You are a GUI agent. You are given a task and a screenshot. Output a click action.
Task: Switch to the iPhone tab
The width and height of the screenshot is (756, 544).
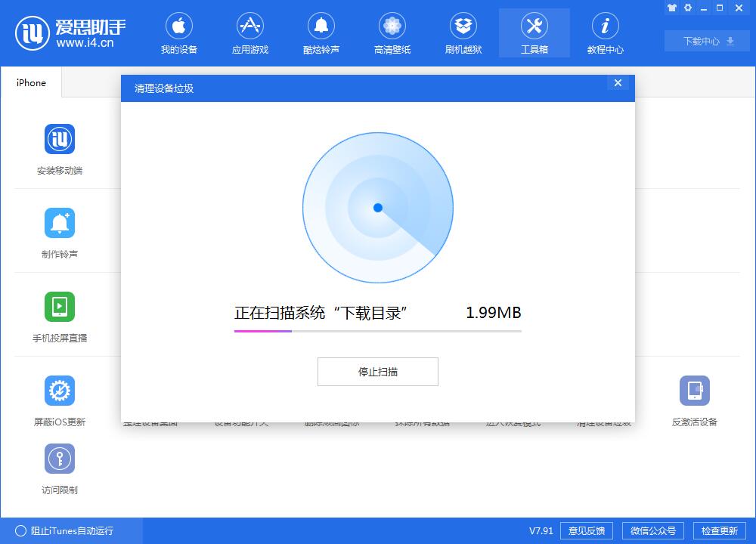[29, 83]
